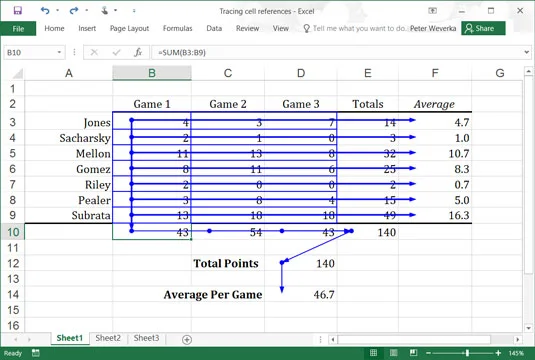Click cell E10 showing 140
The height and width of the screenshot is (360, 535).
pos(368,232)
